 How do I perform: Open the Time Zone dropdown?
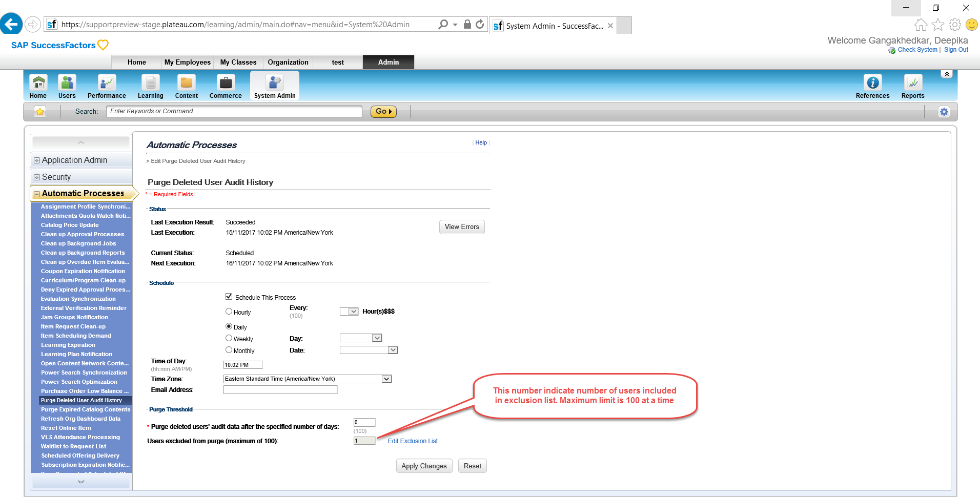coord(308,379)
